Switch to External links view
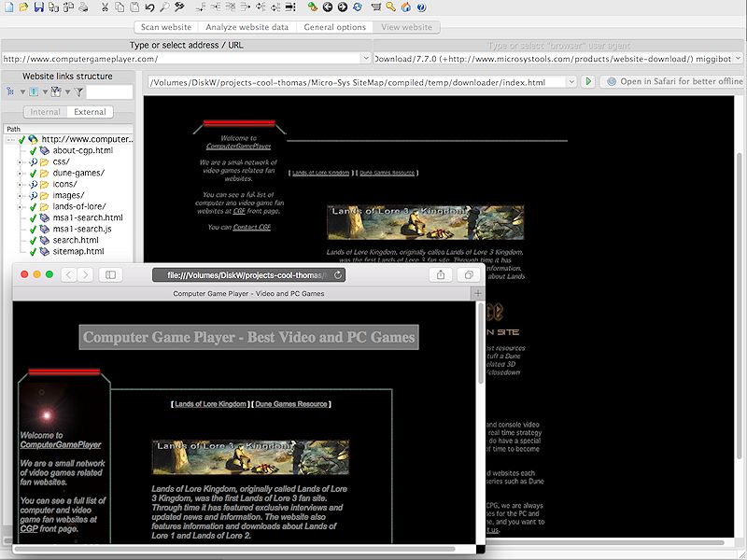Image resolution: width=747 pixels, height=560 pixels. point(90,112)
